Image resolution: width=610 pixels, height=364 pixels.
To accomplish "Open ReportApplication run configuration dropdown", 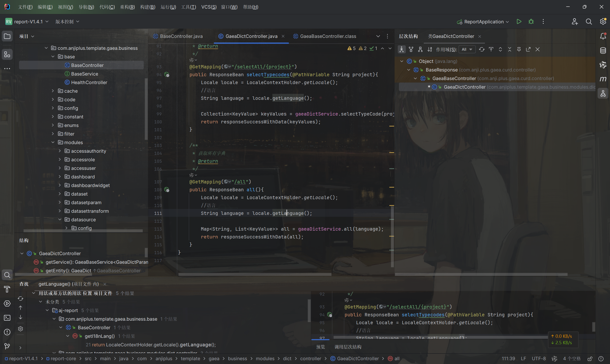I will pos(483,22).
